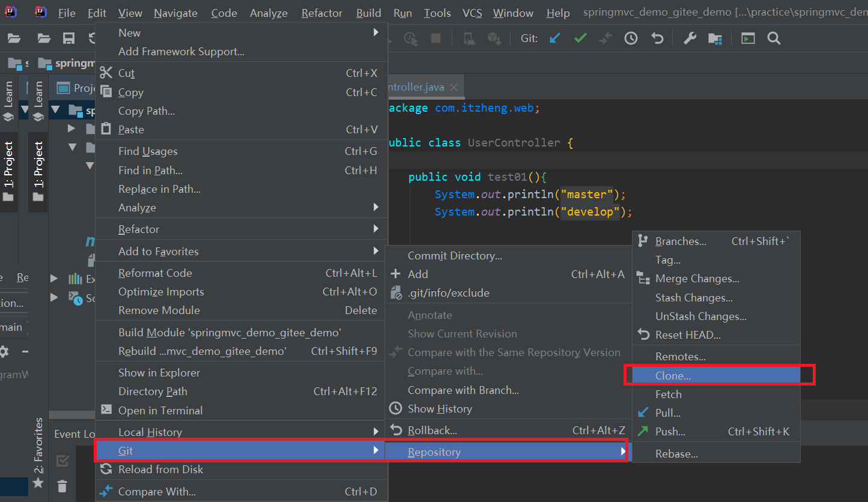
Task: Click the Compare with Branch toolbar arrows icon
Action: (605, 38)
